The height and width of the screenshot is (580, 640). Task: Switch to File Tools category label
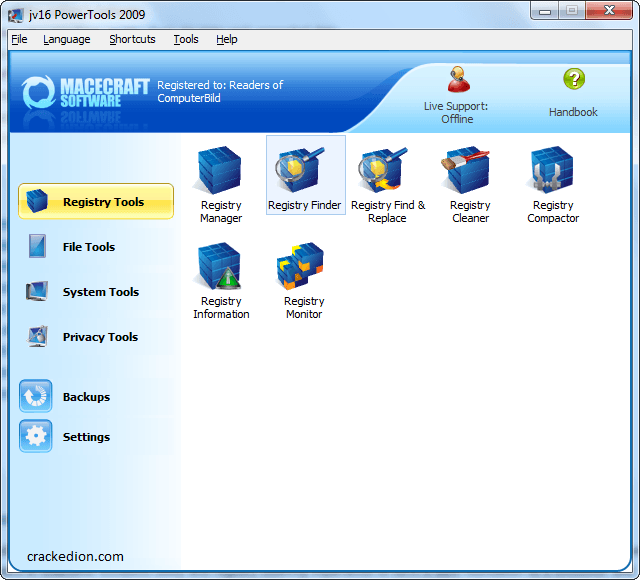[89, 247]
